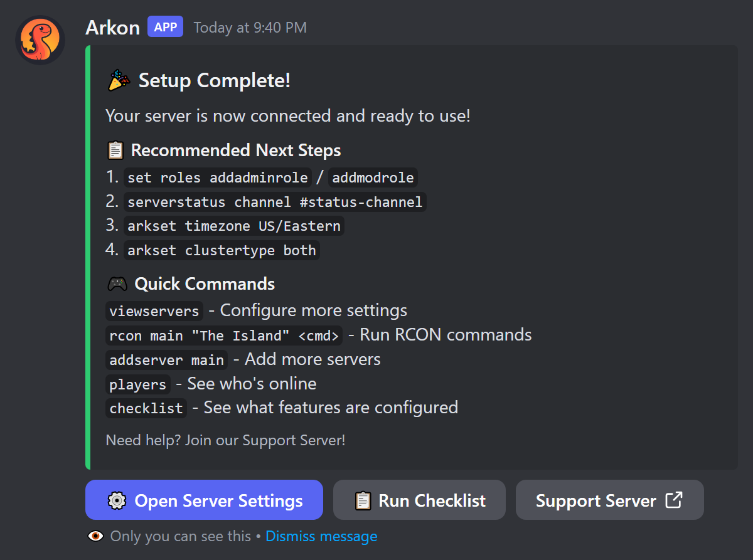Click 'Add more servers' description
The height and width of the screenshot is (560, 753).
click(312, 359)
